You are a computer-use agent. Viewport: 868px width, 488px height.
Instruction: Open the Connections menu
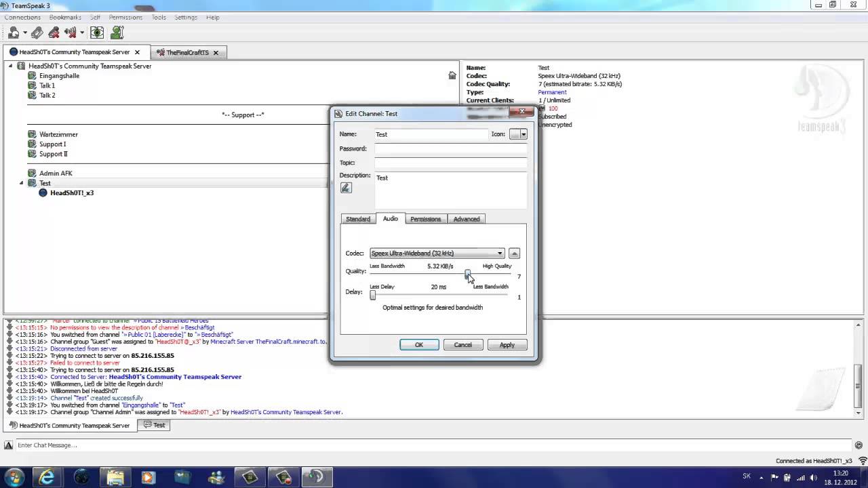coord(22,17)
